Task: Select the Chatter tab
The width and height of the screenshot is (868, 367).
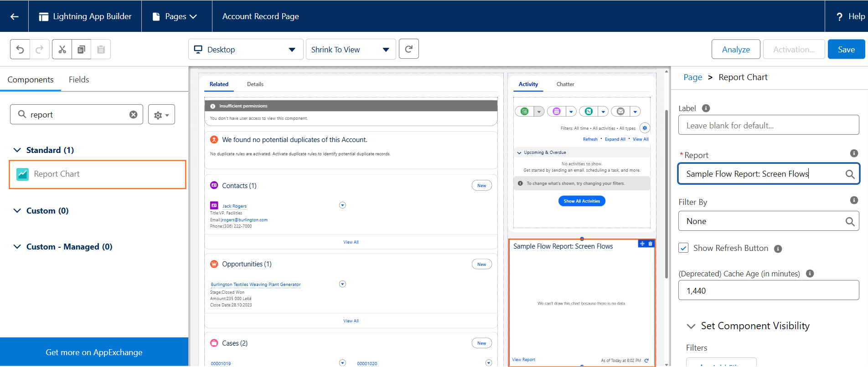Action: [565, 84]
